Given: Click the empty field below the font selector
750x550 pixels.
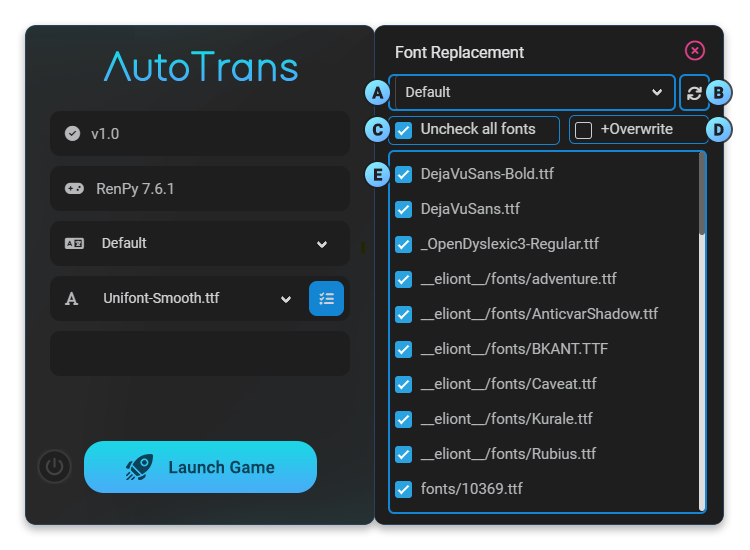Looking at the screenshot, I should pos(199,354).
